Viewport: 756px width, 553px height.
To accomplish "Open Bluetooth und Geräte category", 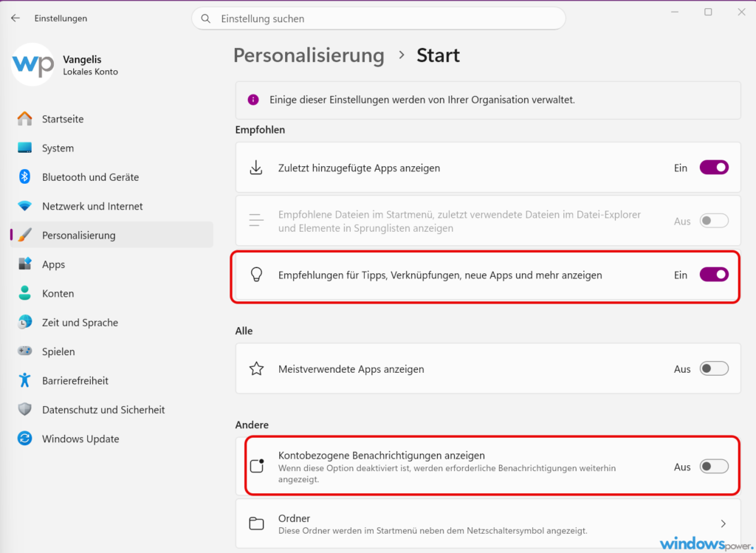I will (111, 177).
